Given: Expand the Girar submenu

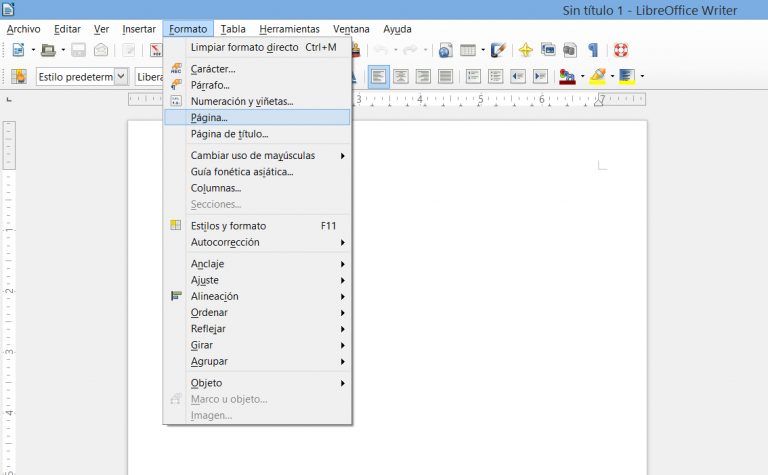Looking at the screenshot, I should click(258, 345).
